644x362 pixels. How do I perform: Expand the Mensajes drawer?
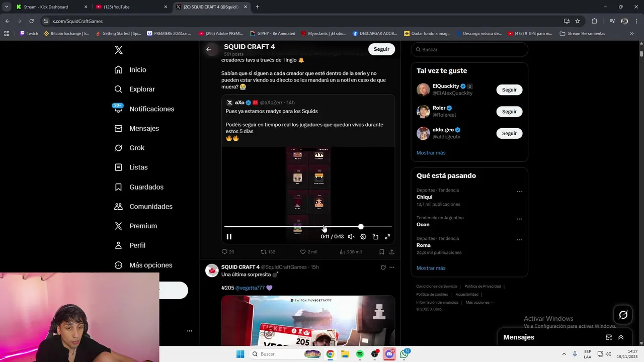coord(621,337)
